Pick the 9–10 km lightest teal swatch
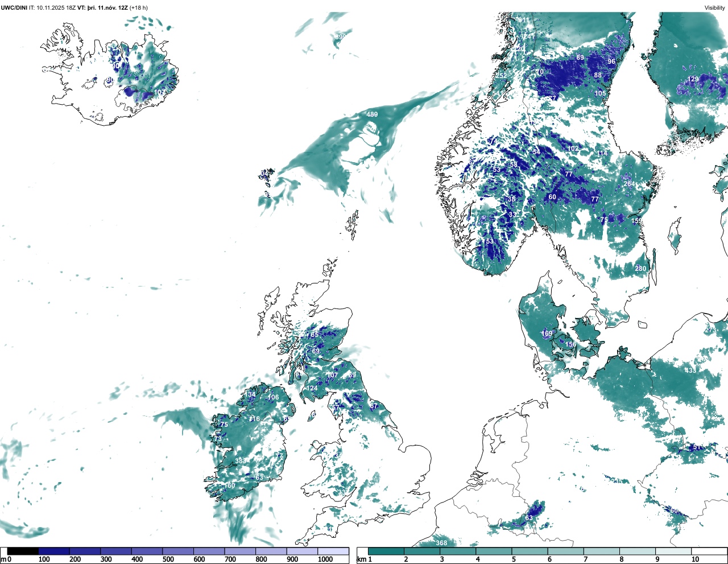Screen dimensions: 728x564 point(674,551)
